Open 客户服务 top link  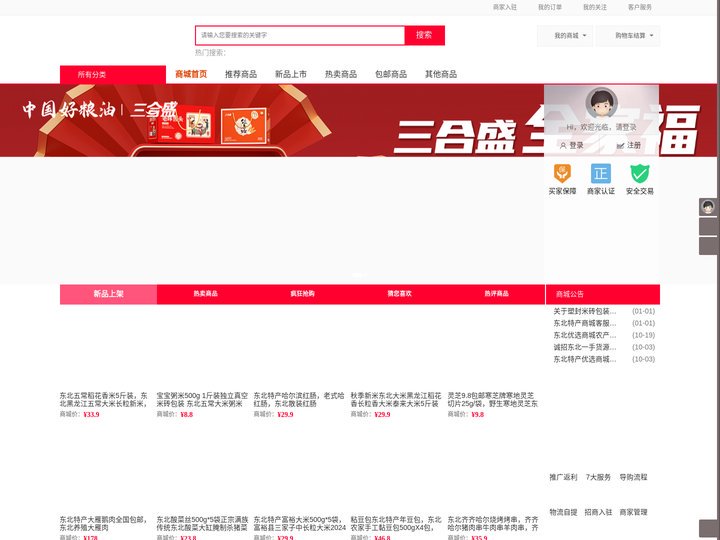[640, 7]
